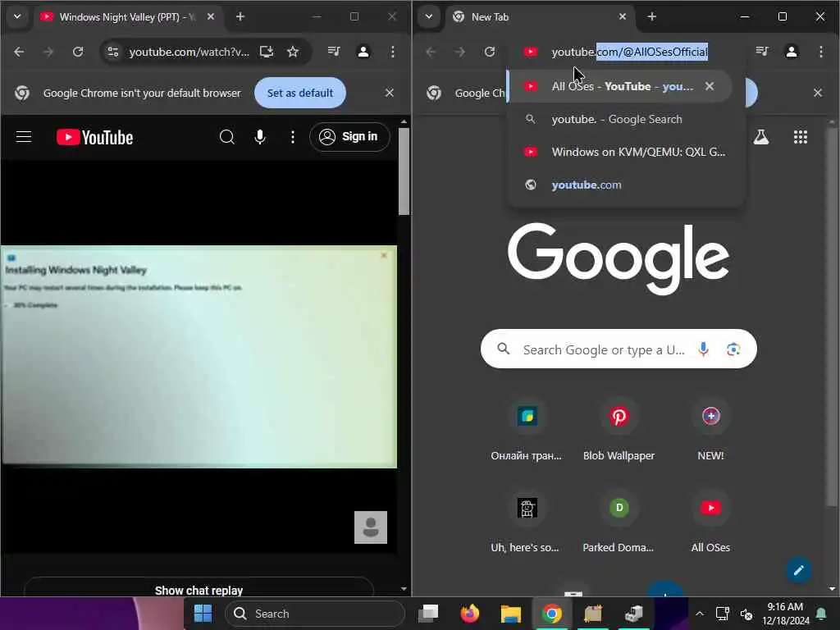Dismiss infobar in right Chrome window
This screenshot has width=840, height=630.
point(818,93)
